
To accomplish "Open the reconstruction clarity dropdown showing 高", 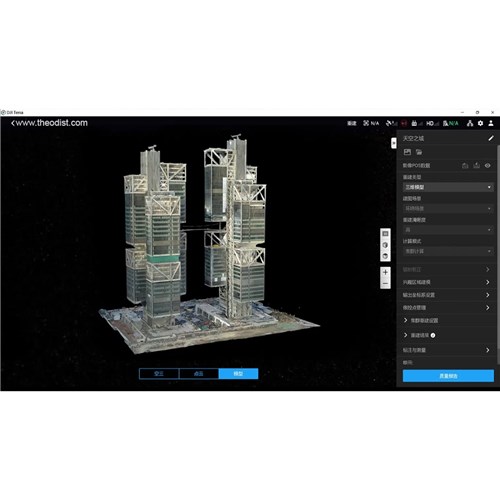I will click(x=448, y=230).
